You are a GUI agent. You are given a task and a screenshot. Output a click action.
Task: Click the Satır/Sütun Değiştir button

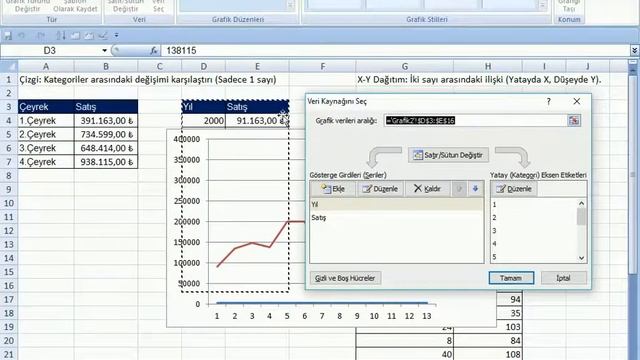(448, 155)
